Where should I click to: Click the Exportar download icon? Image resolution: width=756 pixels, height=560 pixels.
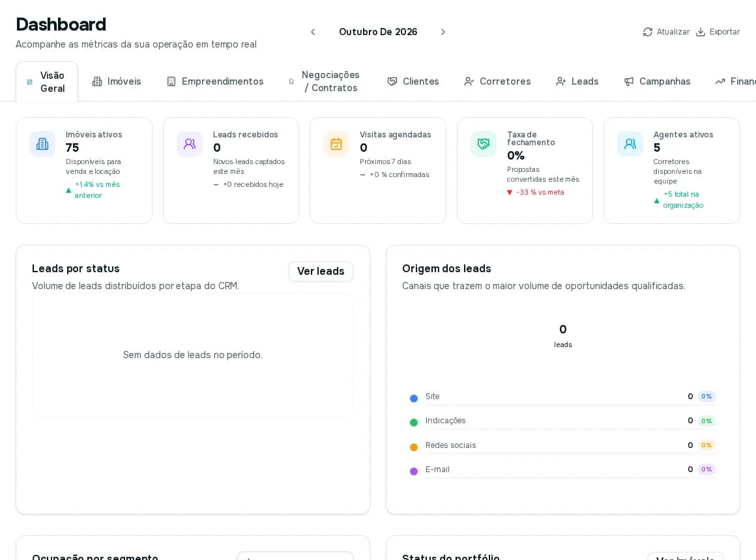pos(701,32)
